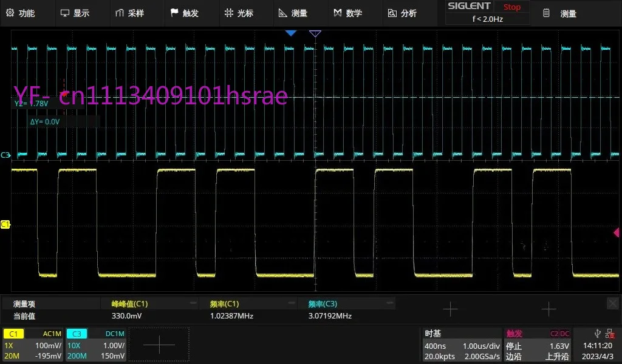The image size is (622, 364).
Task: Open the 光标 (Cursors) menu
Action: 239,13
